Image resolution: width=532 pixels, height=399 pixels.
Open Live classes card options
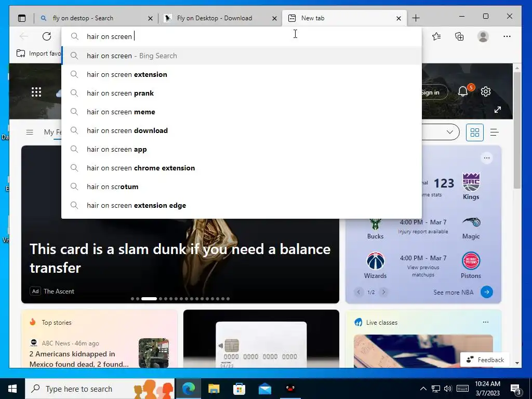(x=486, y=322)
